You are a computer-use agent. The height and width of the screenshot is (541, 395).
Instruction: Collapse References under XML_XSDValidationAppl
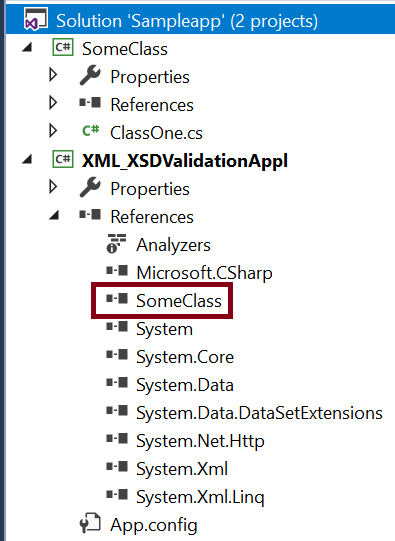(54, 215)
